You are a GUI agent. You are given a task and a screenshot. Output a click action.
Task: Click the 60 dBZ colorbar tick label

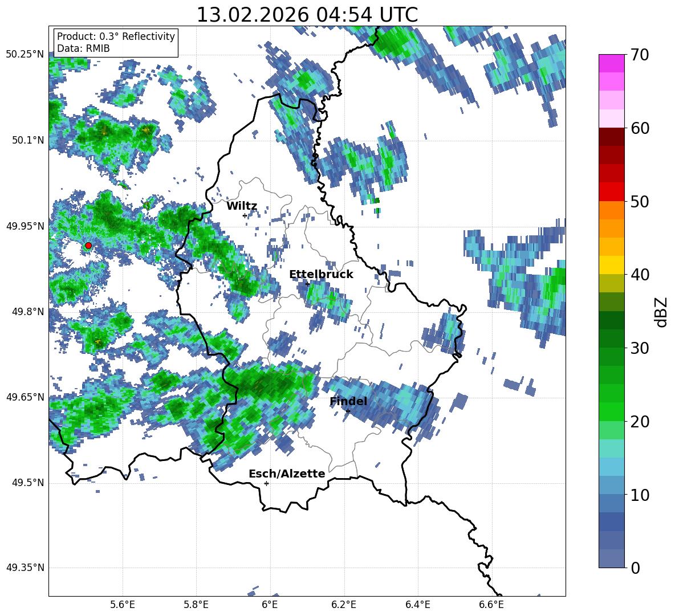pyautogui.click(x=640, y=128)
